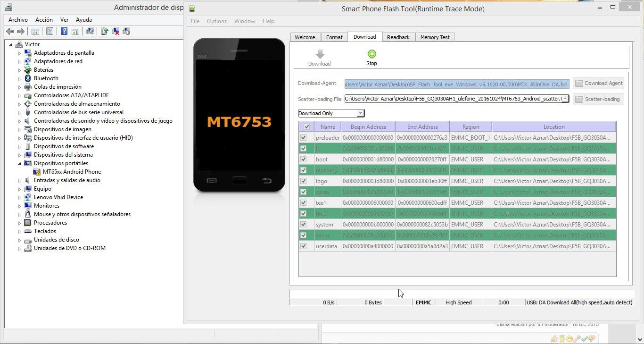Click the Smart Phone Flash Tool title icon
This screenshot has height=344, width=644.
point(192,8)
